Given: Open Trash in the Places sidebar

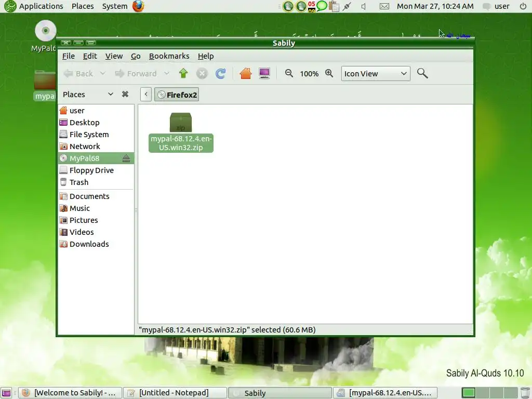Looking at the screenshot, I should pos(96,182).
